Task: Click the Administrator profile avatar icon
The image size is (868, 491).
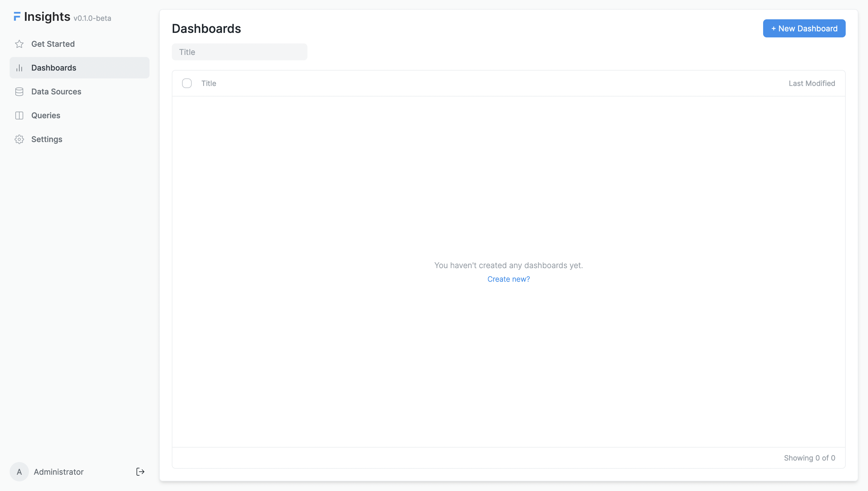Action: pyautogui.click(x=20, y=472)
